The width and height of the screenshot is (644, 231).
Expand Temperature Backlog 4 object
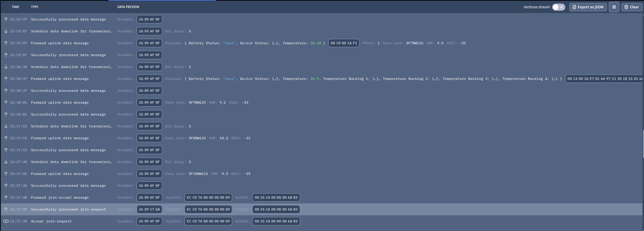[x=555, y=79]
